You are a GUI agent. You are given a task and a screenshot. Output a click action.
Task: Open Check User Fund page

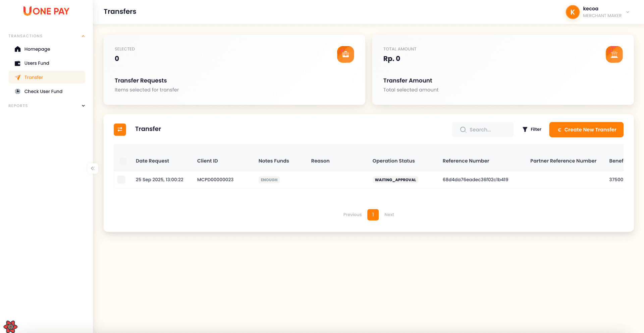tap(43, 91)
